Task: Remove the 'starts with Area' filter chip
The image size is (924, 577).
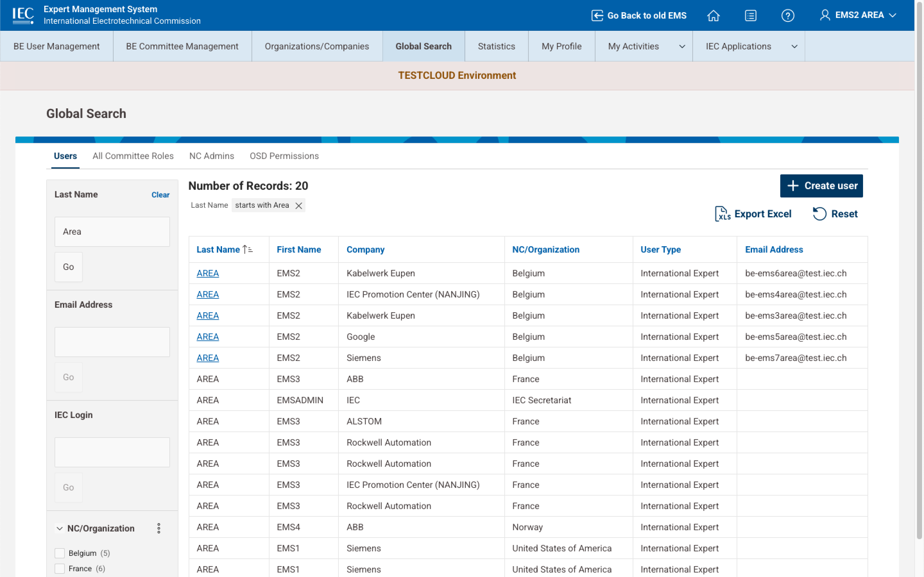Action: coord(299,205)
